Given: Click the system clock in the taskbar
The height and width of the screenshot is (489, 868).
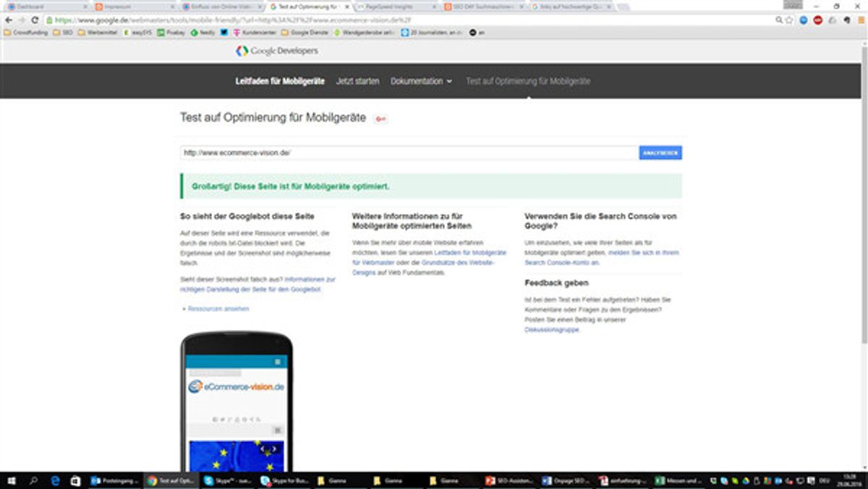Looking at the screenshot, I should [x=848, y=480].
